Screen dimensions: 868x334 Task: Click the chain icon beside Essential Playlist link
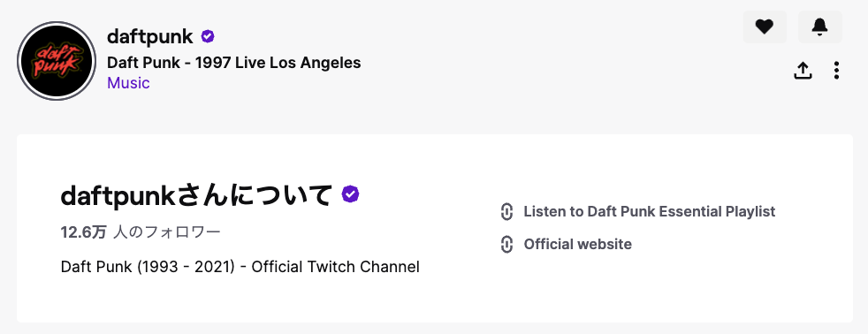click(506, 212)
